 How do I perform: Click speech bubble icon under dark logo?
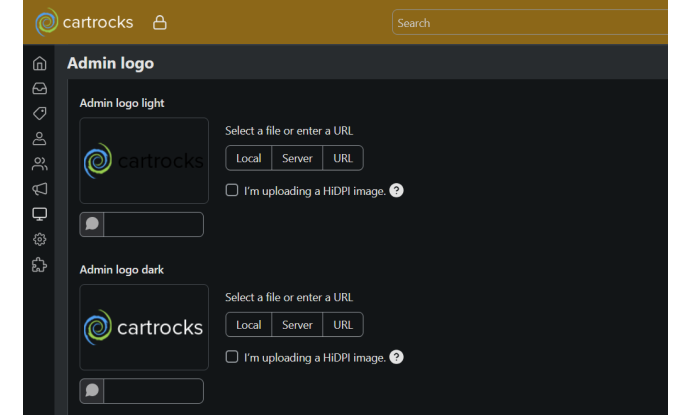[92, 391]
